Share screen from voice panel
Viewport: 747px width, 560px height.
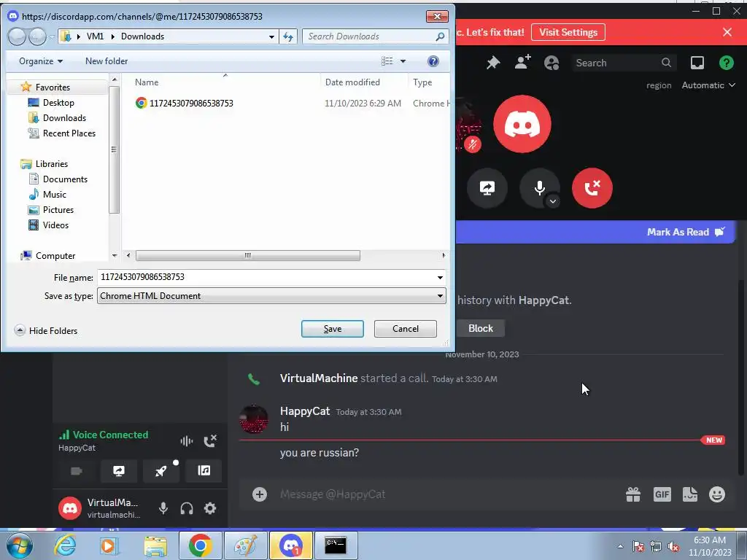(119, 471)
